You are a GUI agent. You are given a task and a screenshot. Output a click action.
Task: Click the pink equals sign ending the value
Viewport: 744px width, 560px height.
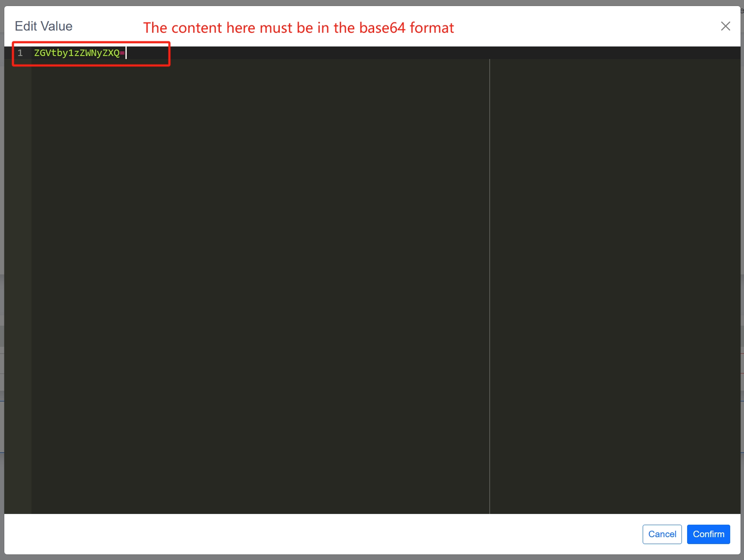[x=122, y=53]
